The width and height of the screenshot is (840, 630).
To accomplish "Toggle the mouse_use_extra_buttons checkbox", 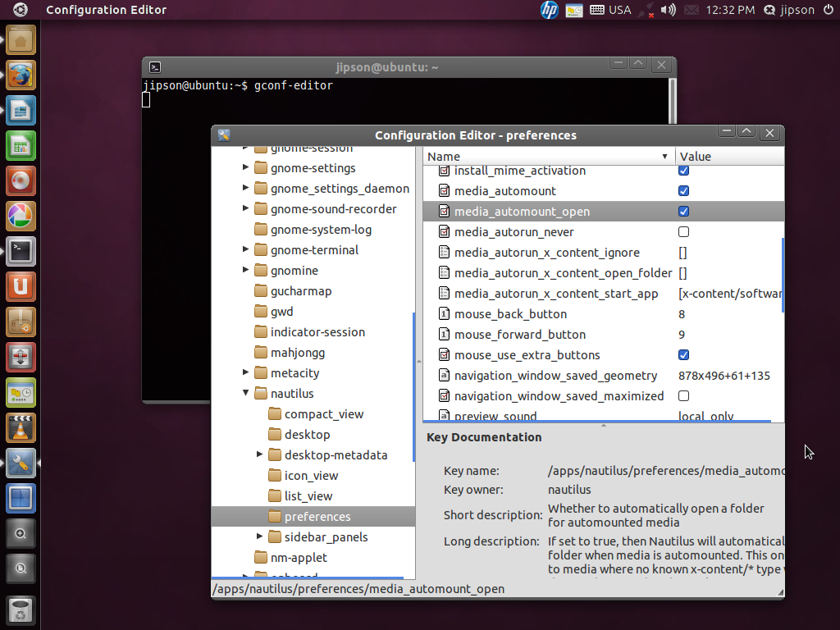I will click(683, 354).
